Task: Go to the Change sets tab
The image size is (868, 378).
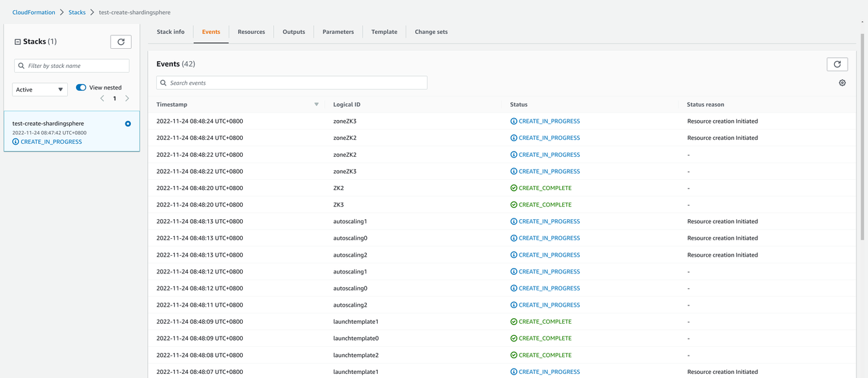Action: point(431,32)
